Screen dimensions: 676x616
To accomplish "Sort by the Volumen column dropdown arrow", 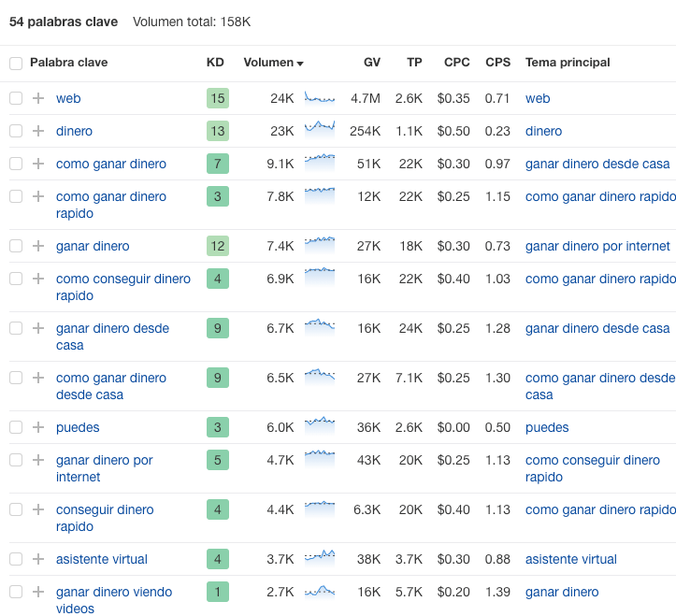I will click(x=300, y=64).
